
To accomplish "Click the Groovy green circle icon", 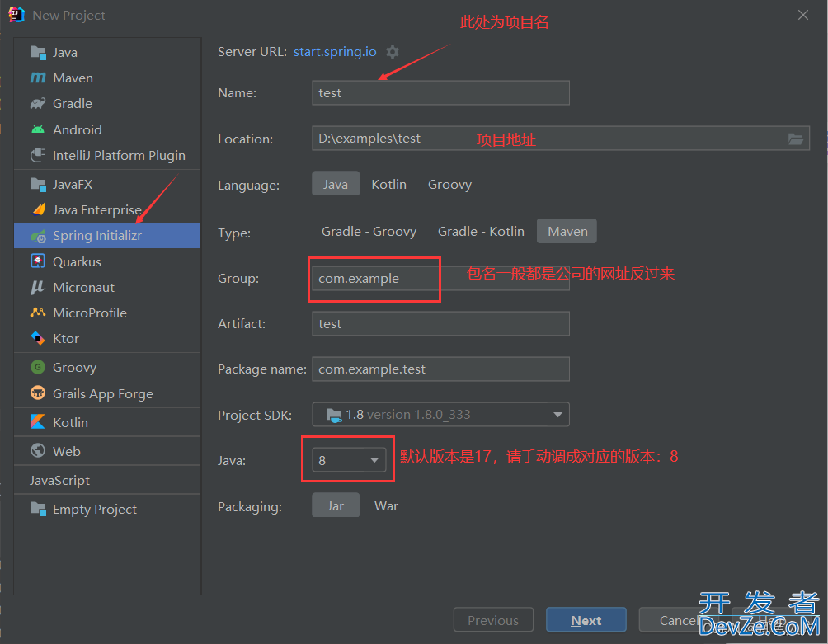I will pyautogui.click(x=38, y=367).
